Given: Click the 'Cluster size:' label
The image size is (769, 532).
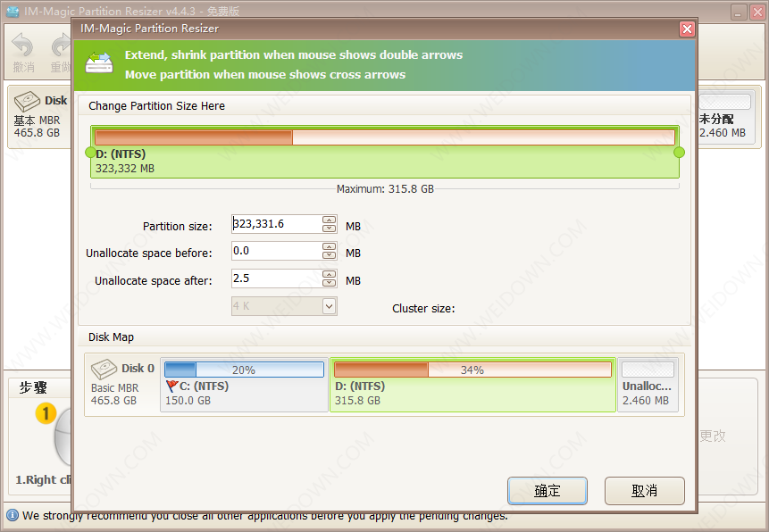Looking at the screenshot, I should tap(423, 309).
